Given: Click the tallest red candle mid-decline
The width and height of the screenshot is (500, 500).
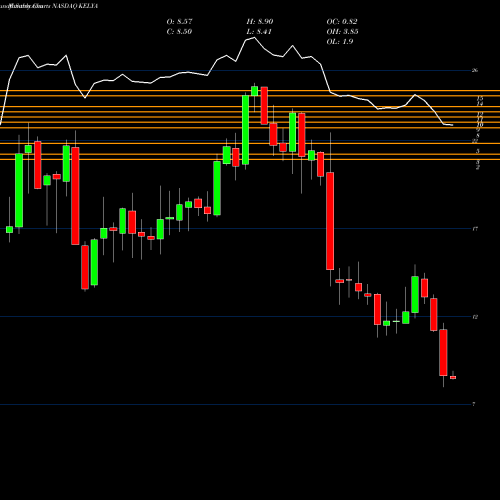Looking at the screenshot, I should pos(330,221).
